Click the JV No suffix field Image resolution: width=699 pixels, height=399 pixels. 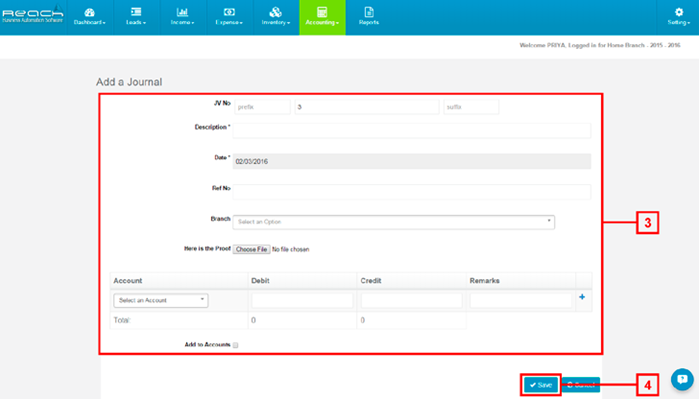tap(471, 107)
